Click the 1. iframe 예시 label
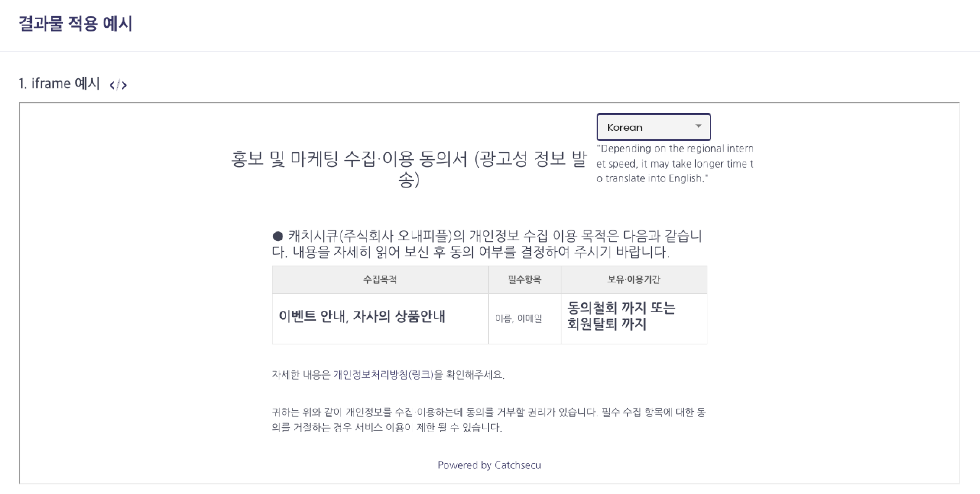This screenshot has height=494, width=980. pos(59,83)
